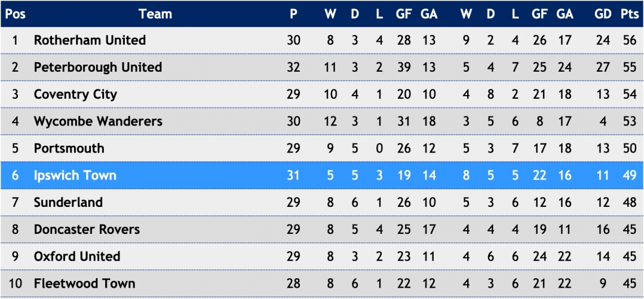Click the Wycombe Wanderers team name
The height and width of the screenshot is (299, 644).
coord(98,121)
